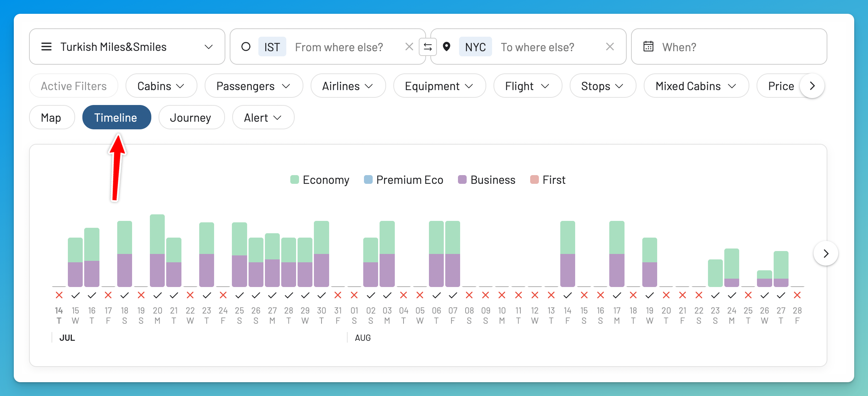Image resolution: width=868 pixels, height=396 pixels.
Task: Click the red X under August 10
Action: (502, 295)
